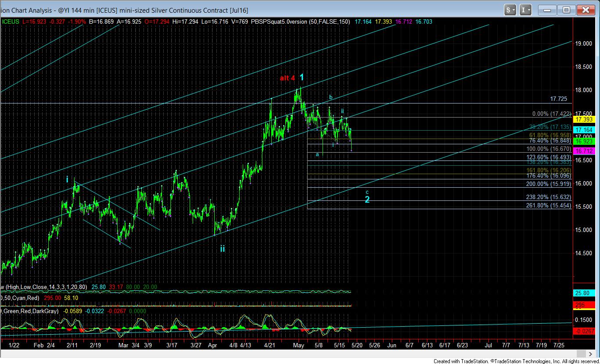Select the 261.80% (15.454) Fibonacci level label
This screenshot has height=364, width=600.
tap(549, 206)
